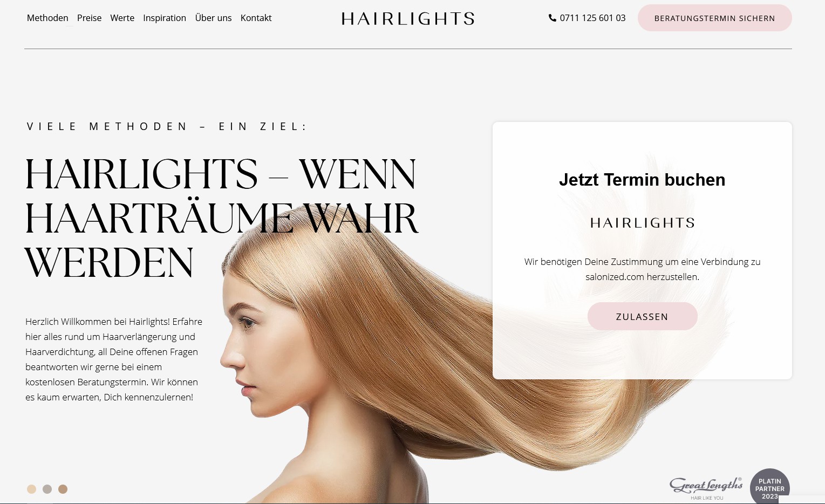Click the Great Lengths logo
Screen dimensions: 825x504
coord(706,488)
